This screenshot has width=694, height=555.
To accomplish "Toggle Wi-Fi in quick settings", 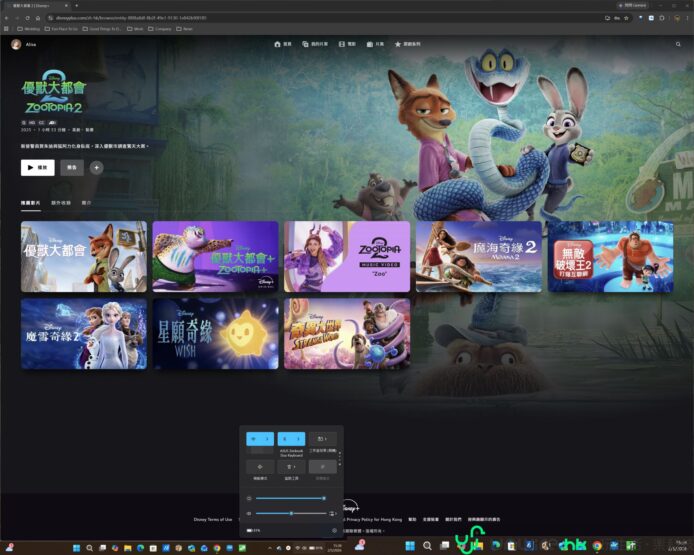I will tap(254, 439).
